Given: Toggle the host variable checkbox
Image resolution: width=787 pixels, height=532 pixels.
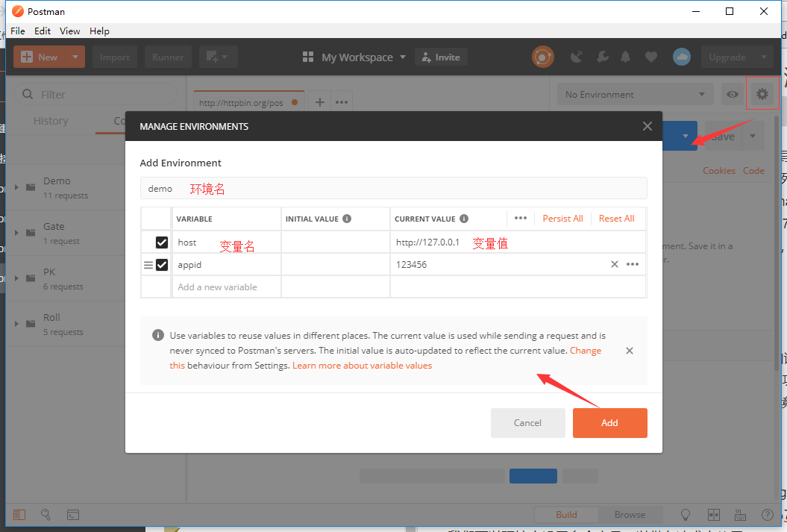Looking at the screenshot, I should (x=162, y=242).
